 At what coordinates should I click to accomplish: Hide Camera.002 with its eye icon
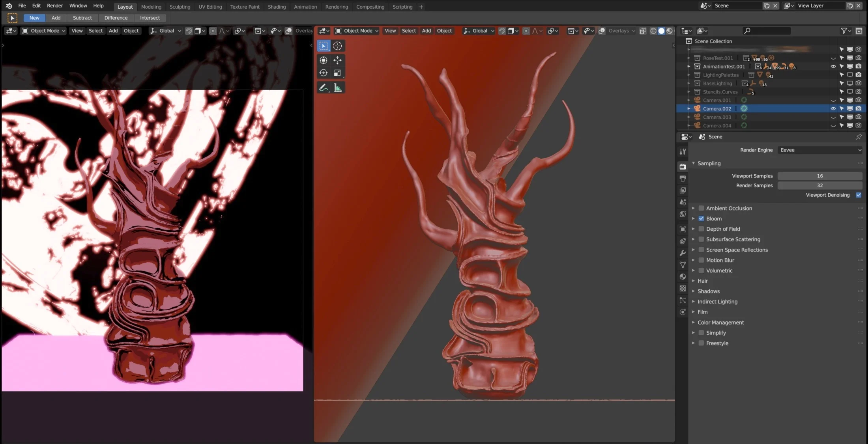click(833, 108)
